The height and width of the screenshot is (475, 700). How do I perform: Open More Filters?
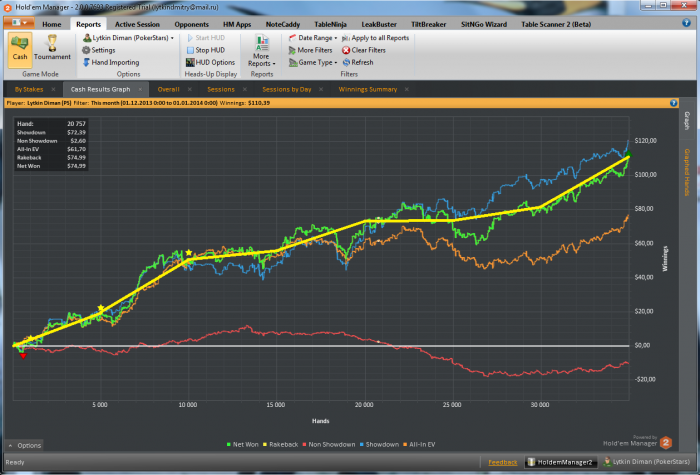310,50
